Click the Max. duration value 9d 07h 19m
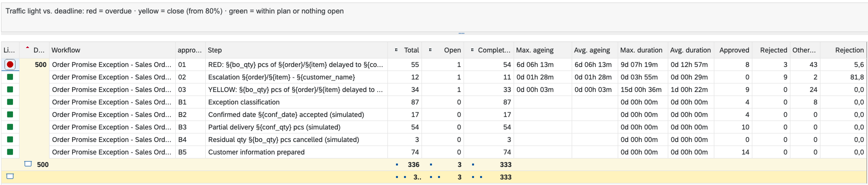The height and width of the screenshot is (185, 868). (x=639, y=64)
